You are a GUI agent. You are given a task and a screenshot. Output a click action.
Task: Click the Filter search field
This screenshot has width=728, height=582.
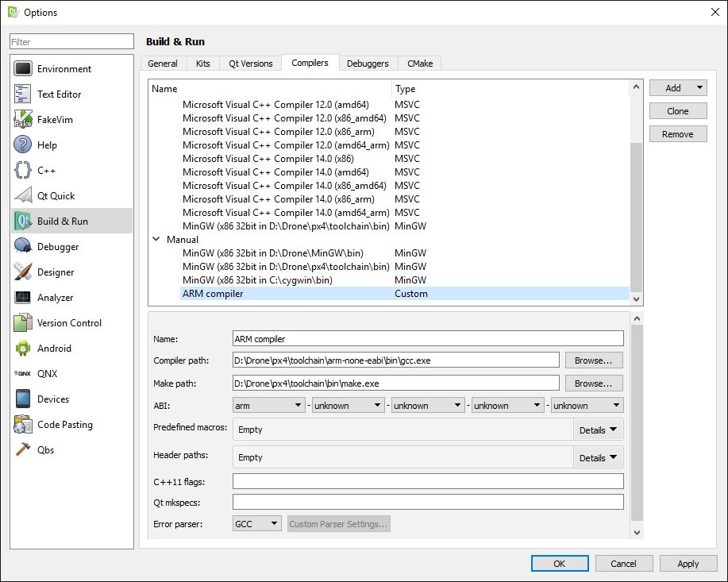point(71,42)
